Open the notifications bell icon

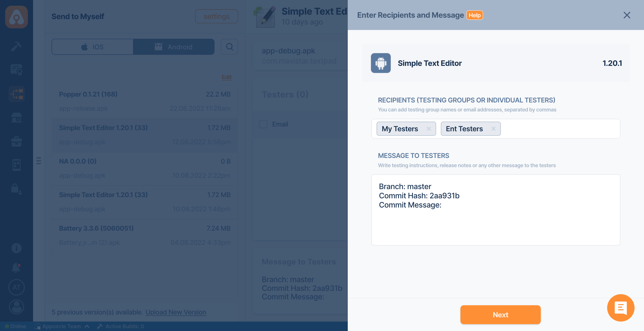(17, 267)
